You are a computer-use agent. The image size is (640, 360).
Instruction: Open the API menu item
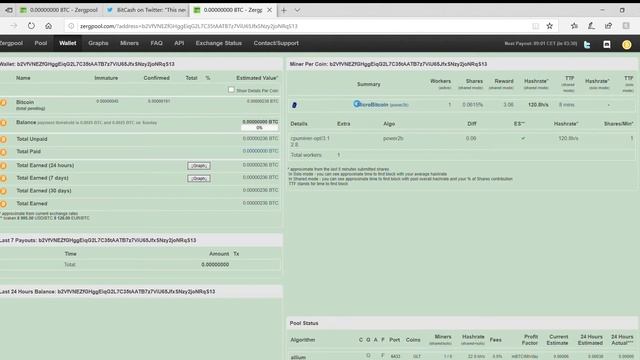point(179,43)
